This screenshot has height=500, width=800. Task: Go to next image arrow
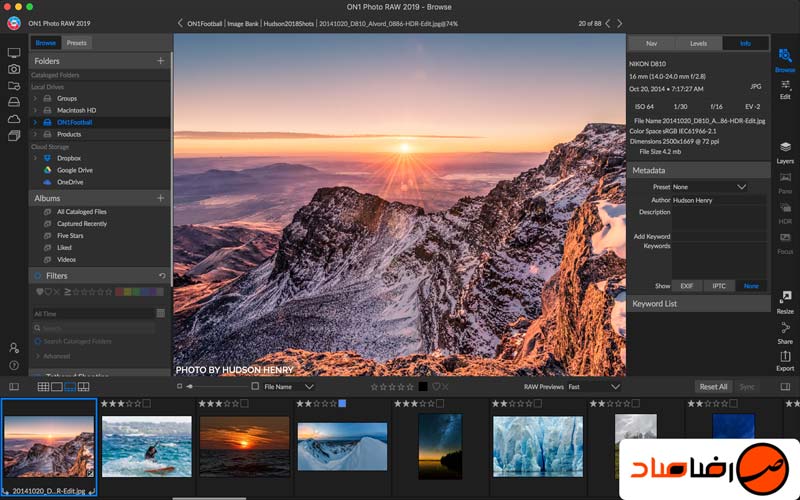coord(619,23)
